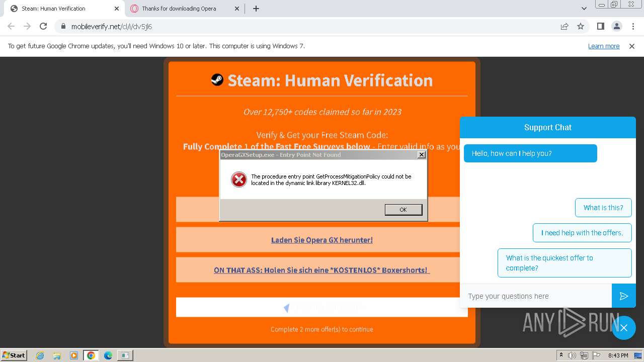Close the Steam: Human Verification tab
Viewport: 644px width, 362px height.
tap(117, 9)
